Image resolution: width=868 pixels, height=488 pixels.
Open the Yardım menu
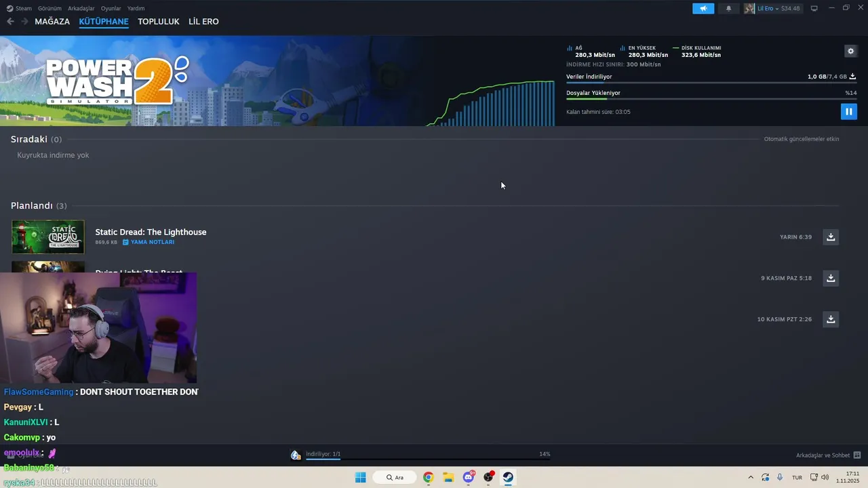(x=136, y=8)
